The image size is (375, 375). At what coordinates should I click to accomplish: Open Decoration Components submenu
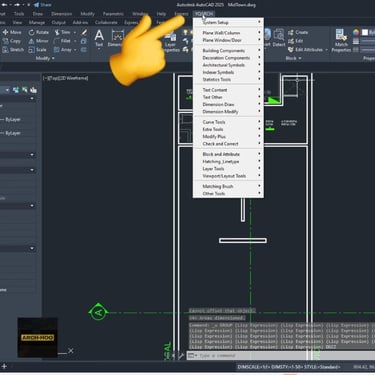(x=228, y=58)
